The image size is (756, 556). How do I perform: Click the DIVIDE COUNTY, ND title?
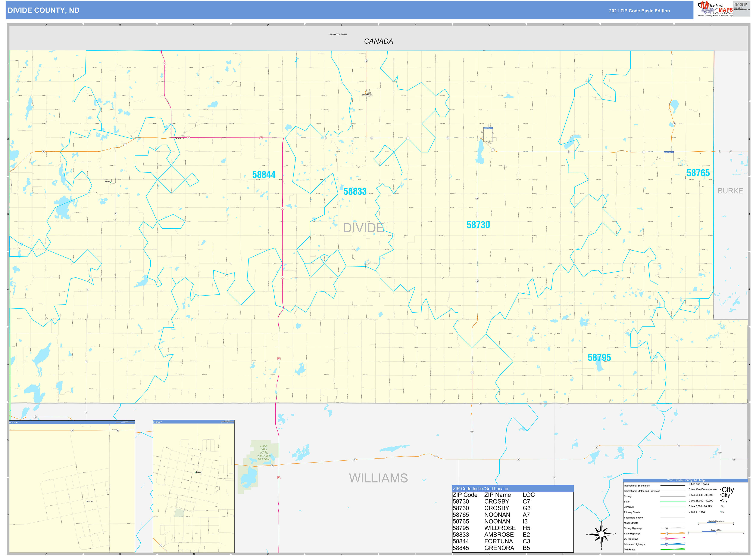[44, 10]
